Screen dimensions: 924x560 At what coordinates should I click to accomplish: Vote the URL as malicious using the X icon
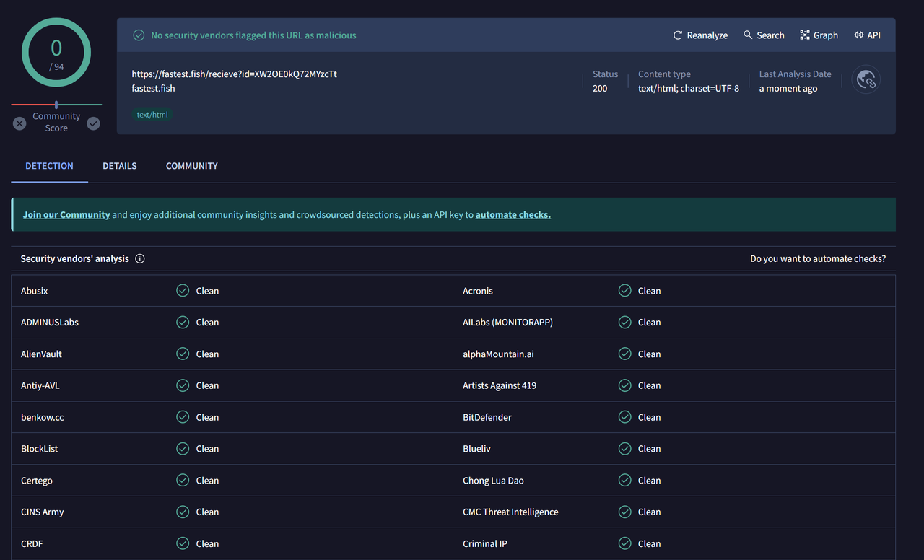point(19,123)
